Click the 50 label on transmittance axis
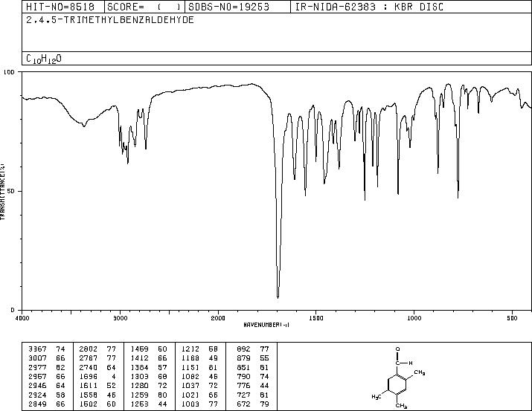This screenshot has width=532, height=411. coord(11,192)
